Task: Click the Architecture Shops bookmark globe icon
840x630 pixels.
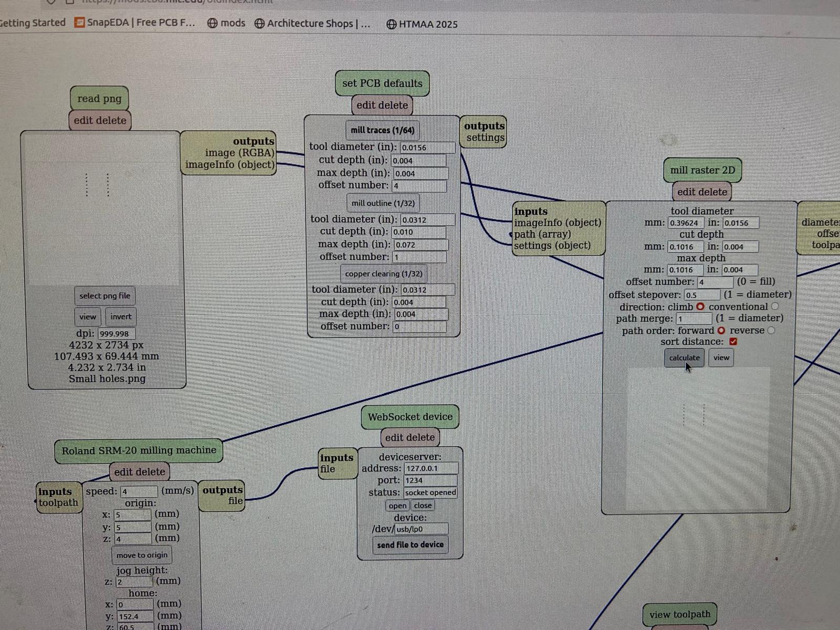Action: click(x=259, y=24)
